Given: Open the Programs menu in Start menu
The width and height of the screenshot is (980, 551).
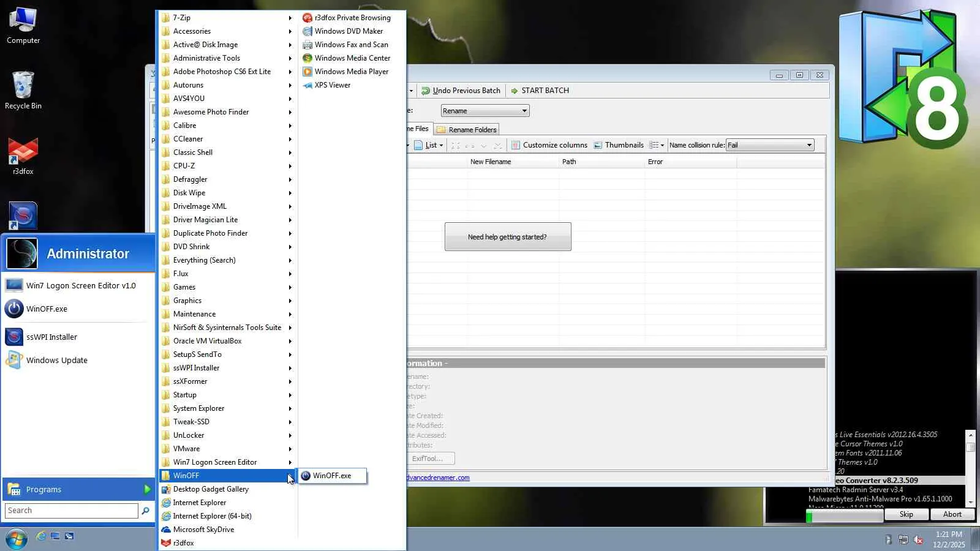Looking at the screenshot, I should tap(78, 489).
